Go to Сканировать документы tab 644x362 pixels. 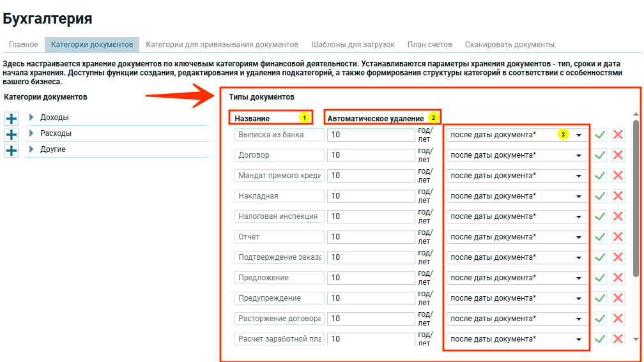(509, 45)
